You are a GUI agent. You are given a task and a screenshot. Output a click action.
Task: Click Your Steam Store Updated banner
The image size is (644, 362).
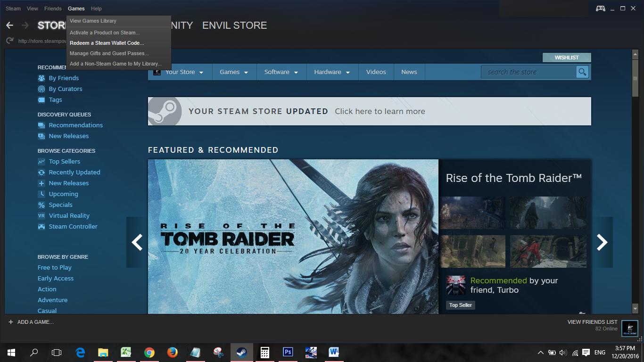click(369, 111)
